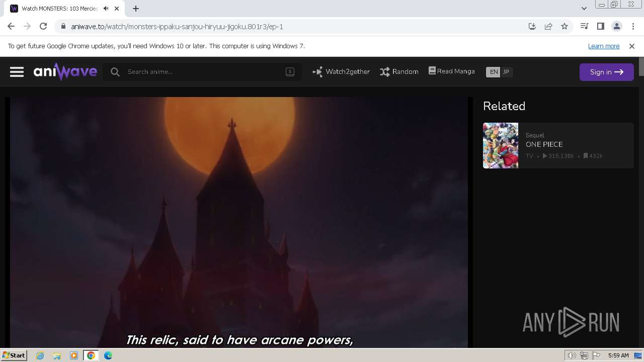Viewport: 644px width, 362px height.
Task: Go to the aniwave logo homepage
Action: pos(65,72)
